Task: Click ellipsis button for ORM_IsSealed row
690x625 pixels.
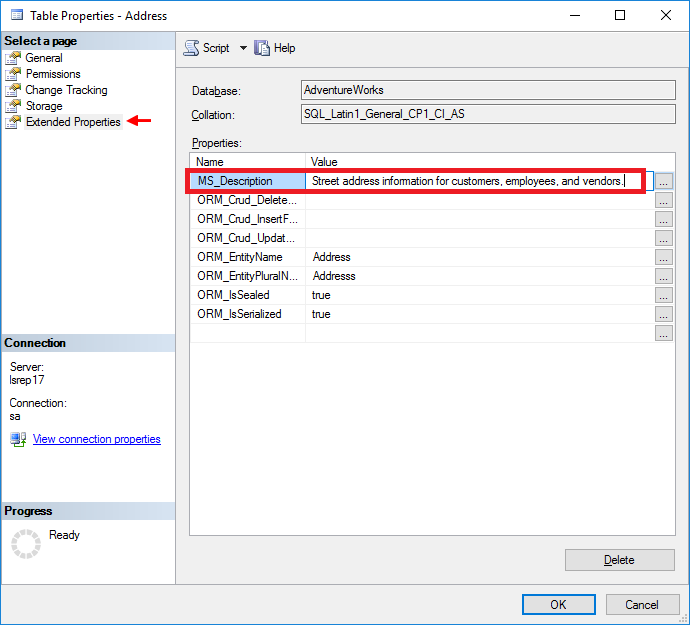Action: (x=664, y=295)
